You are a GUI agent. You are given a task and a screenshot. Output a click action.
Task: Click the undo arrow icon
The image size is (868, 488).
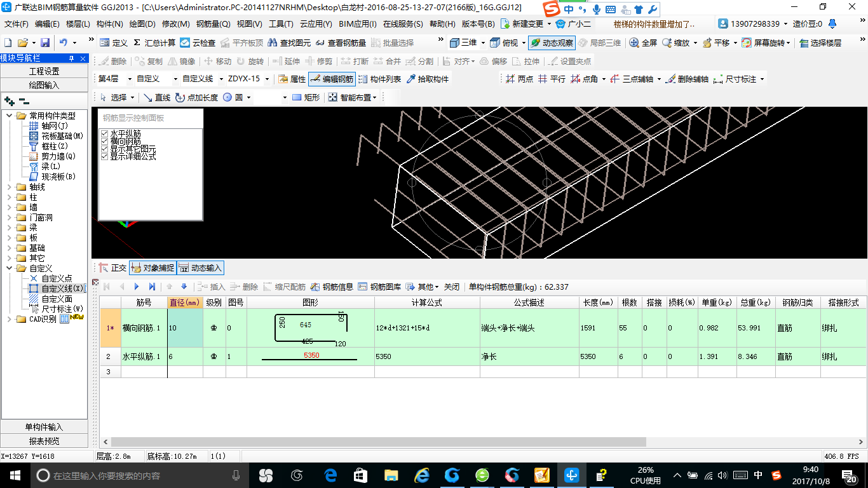pos(63,43)
